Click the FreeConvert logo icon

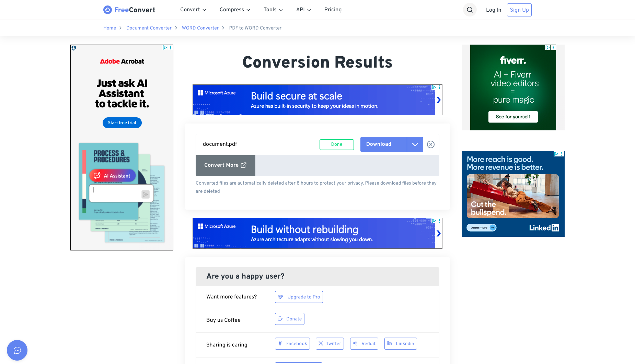pyautogui.click(x=107, y=10)
